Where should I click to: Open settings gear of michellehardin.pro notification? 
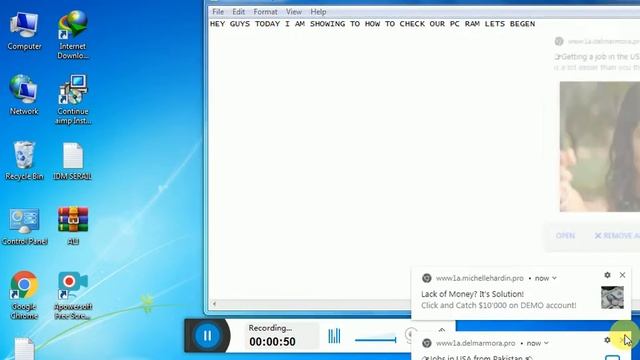click(x=607, y=275)
